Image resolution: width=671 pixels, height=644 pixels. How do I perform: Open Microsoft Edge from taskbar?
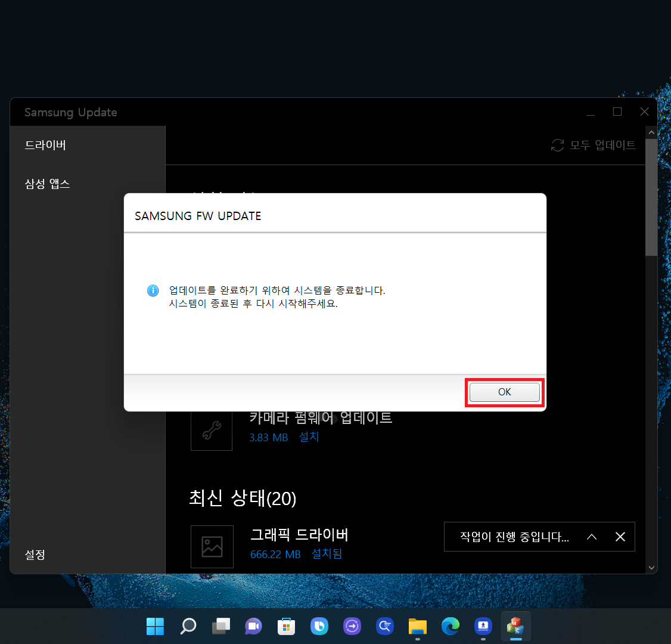pyautogui.click(x=450, y=627)
